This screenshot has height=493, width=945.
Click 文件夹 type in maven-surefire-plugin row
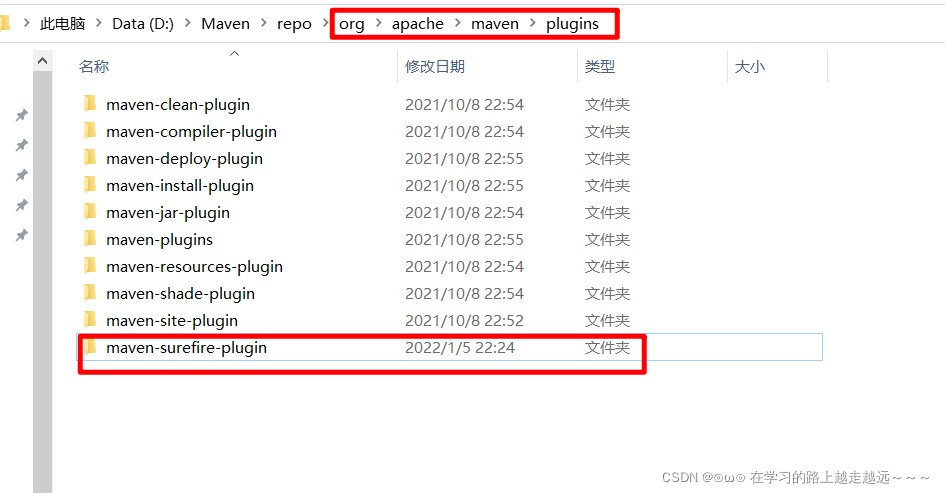click(607, 348)
